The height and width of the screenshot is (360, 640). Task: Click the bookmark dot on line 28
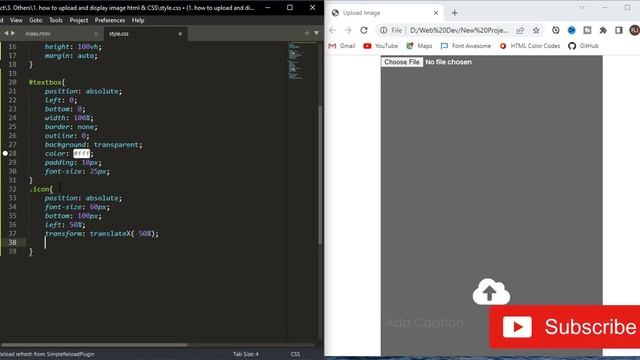click(x=5, y=153)
